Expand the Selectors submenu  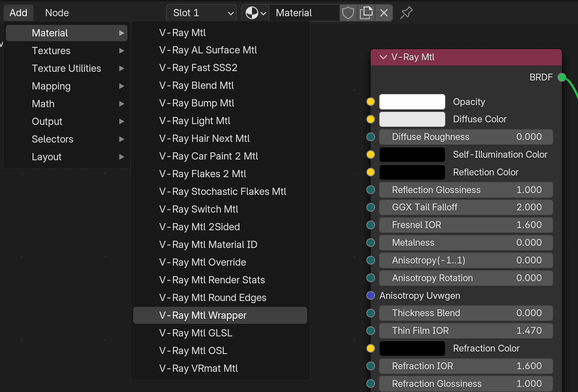(x=67, y=139)
